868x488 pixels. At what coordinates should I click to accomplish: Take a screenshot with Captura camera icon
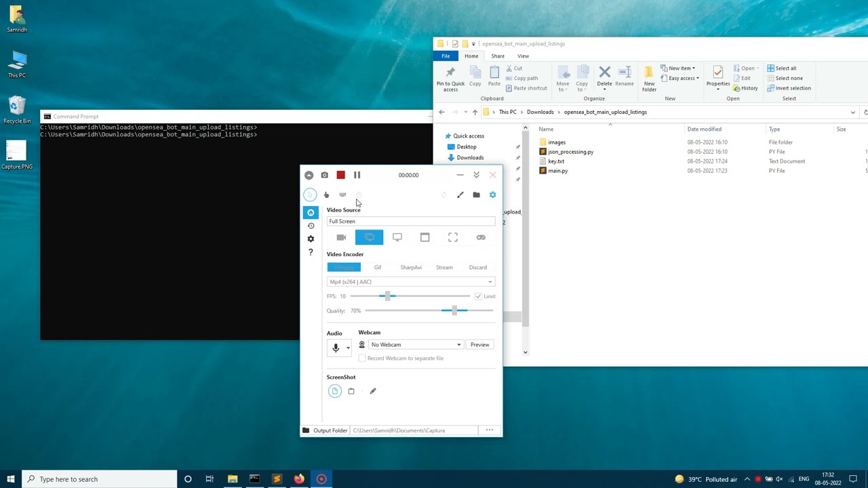(325, 175)
